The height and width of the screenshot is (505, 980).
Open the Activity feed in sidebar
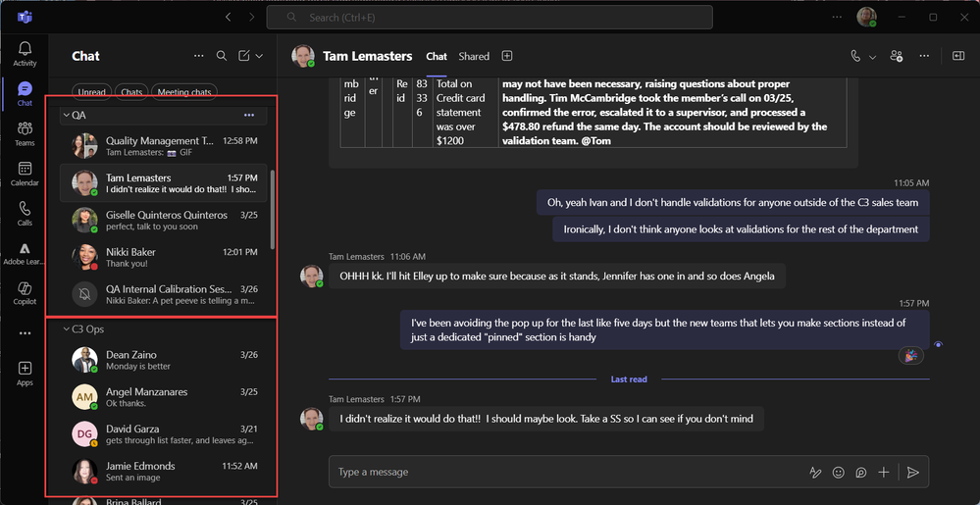pos(25,54)
